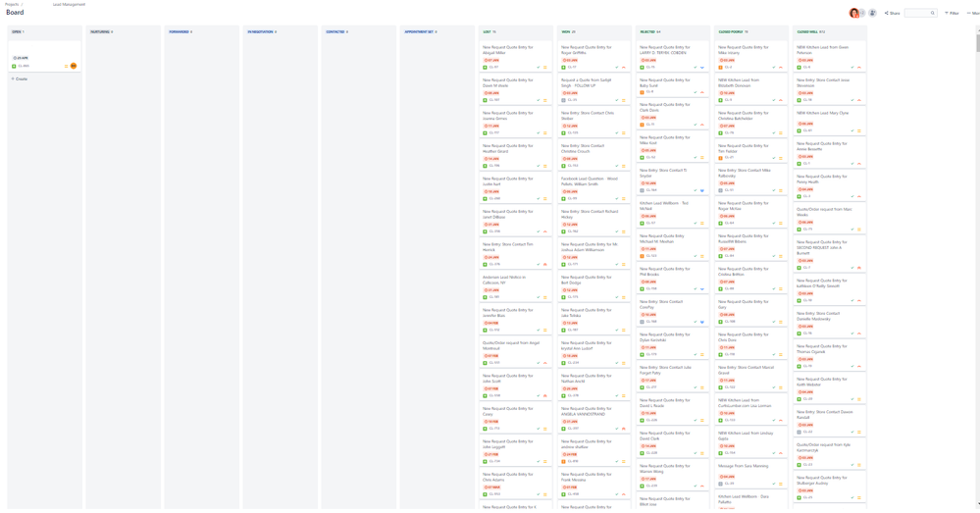Focus the board search field
The image size is (980, 513).
tap(920, 13)
